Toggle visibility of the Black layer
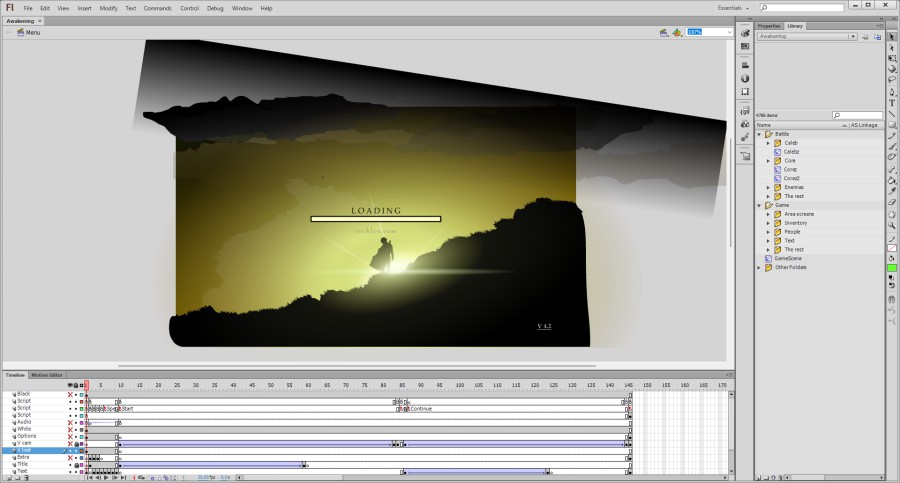This screenshot has width=900, height=483. pos(70,394)
